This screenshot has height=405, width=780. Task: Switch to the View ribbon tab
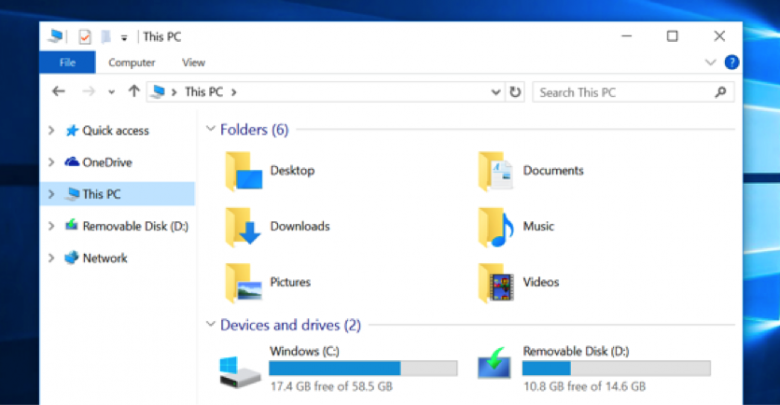pyautogui.click(x=194, y=62)
